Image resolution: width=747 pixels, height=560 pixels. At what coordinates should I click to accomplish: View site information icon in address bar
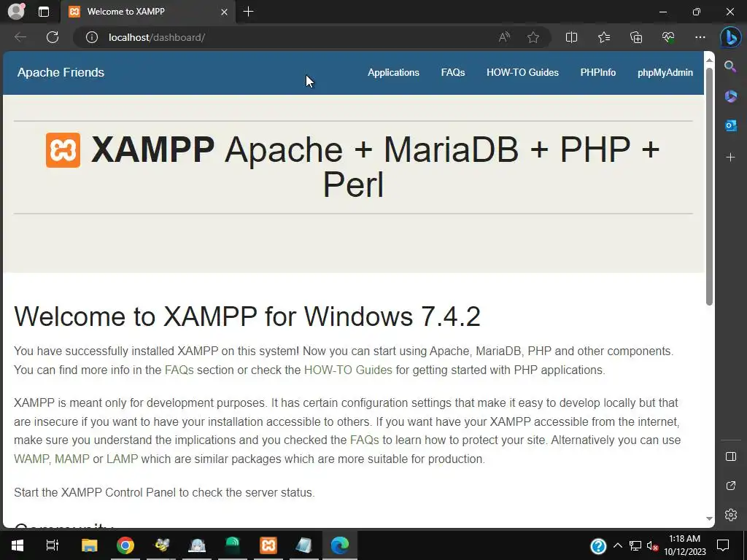tap(91, 37)
